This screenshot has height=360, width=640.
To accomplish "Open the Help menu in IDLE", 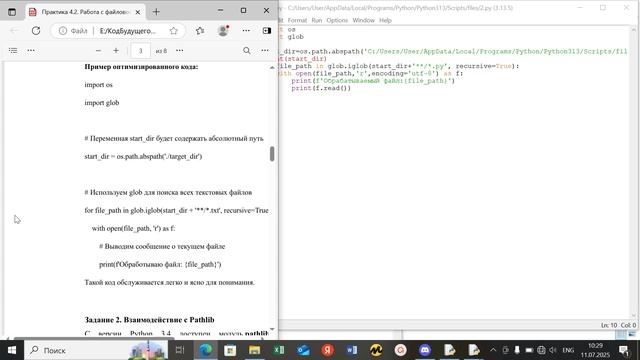I will pyautogui.click(x=385, y=20).
